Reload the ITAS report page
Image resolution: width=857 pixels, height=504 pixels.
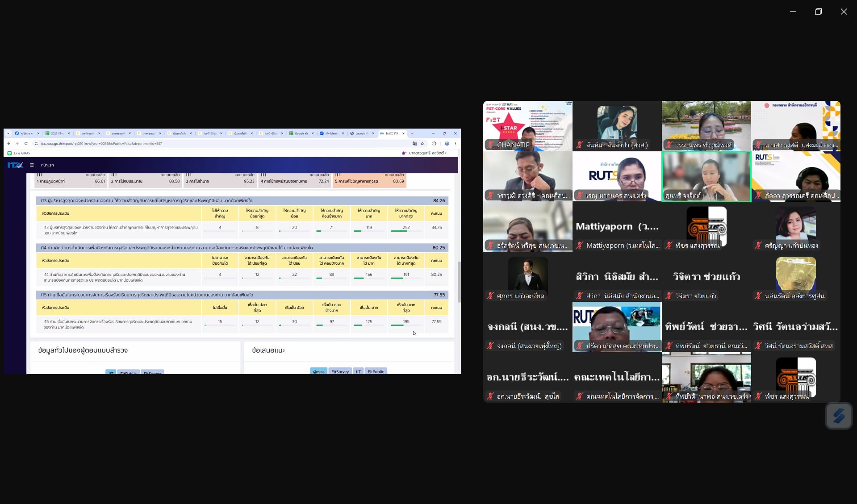coord(26,144)
